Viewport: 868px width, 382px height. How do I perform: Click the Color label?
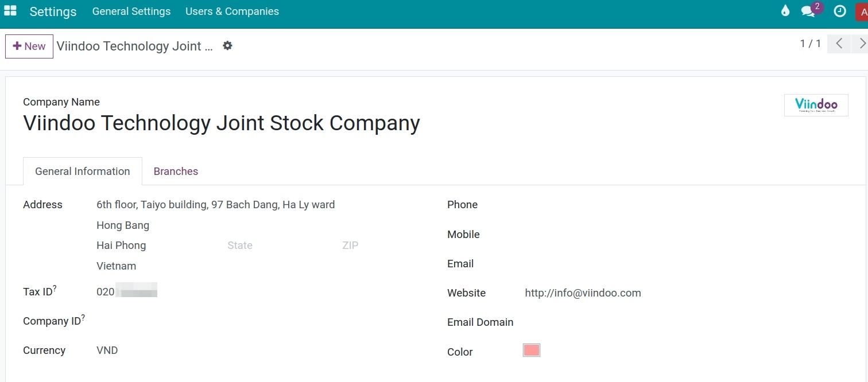point(460,352)
